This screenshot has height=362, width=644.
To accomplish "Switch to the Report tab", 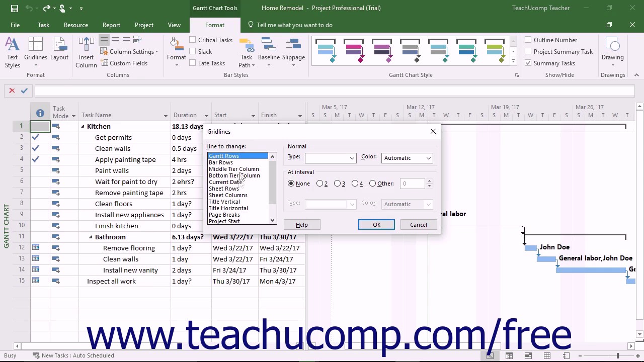I will 111,25.
